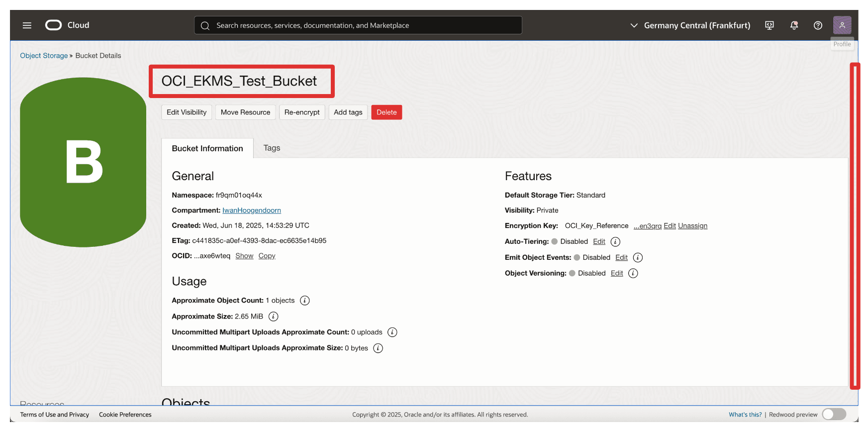This screenshot has width=868, height=432.
Task: Open the Cloud Shell developer tools icon
Action: [770, 25]
